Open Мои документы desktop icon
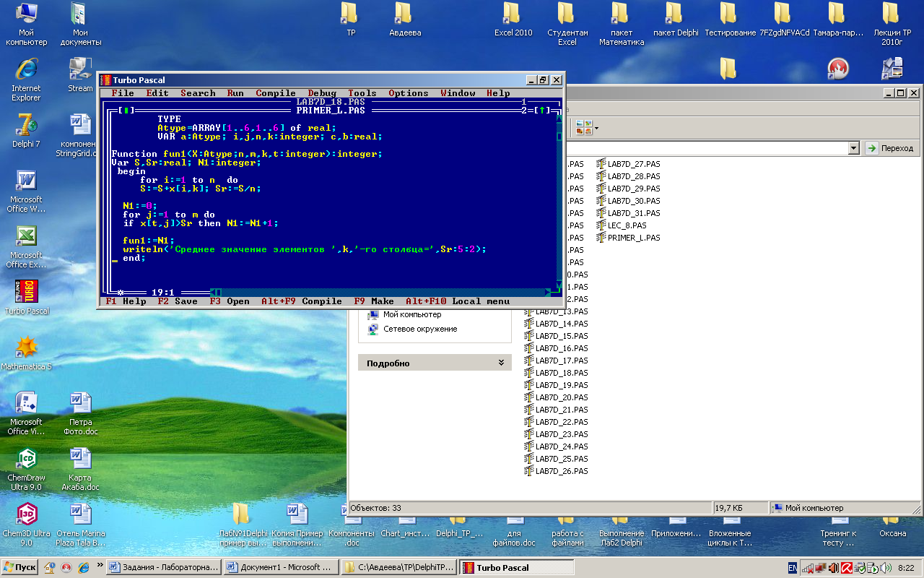 tap(80, 25)
